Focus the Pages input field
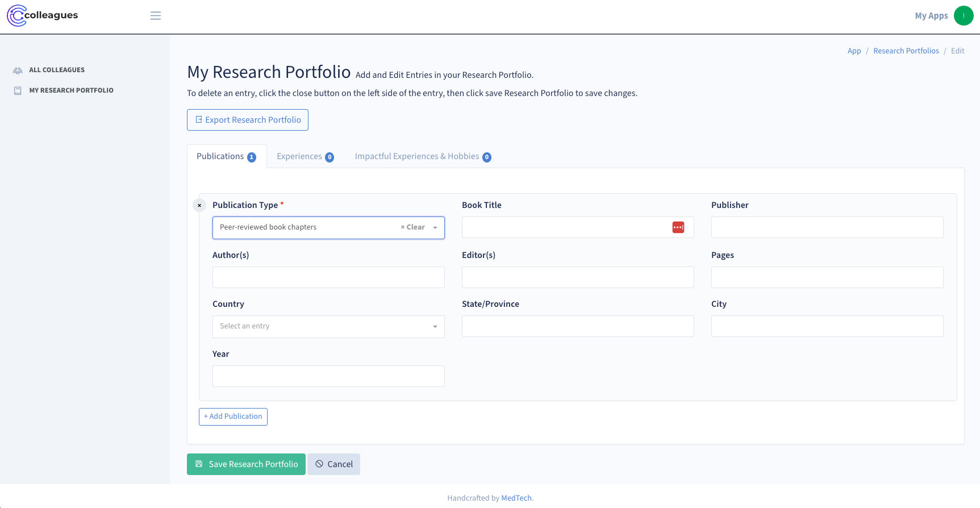980x508 pixels. 827,277
